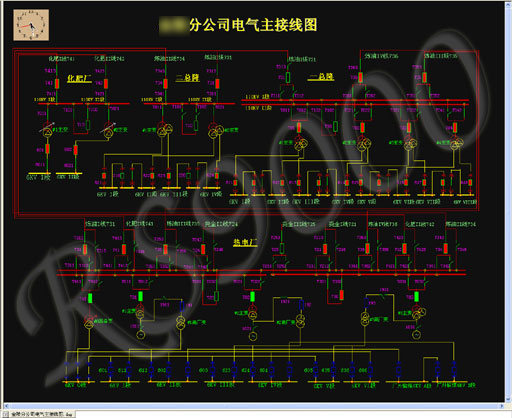Click the generator symbol below 热电厂 #2主变
512x418 pixels.
click(x=253, y=336)
